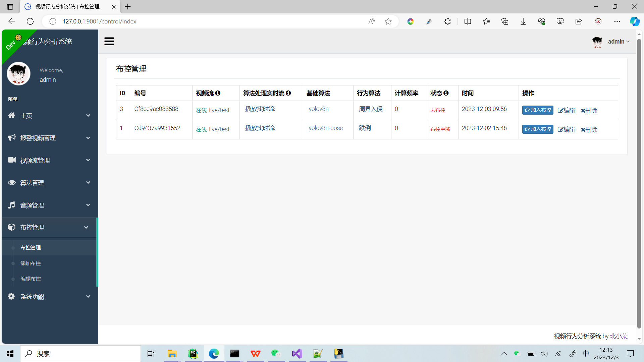Viewport: 644px width, 362px height.
Task: Click the info icon beside 视频流 header
Action: 218,93
